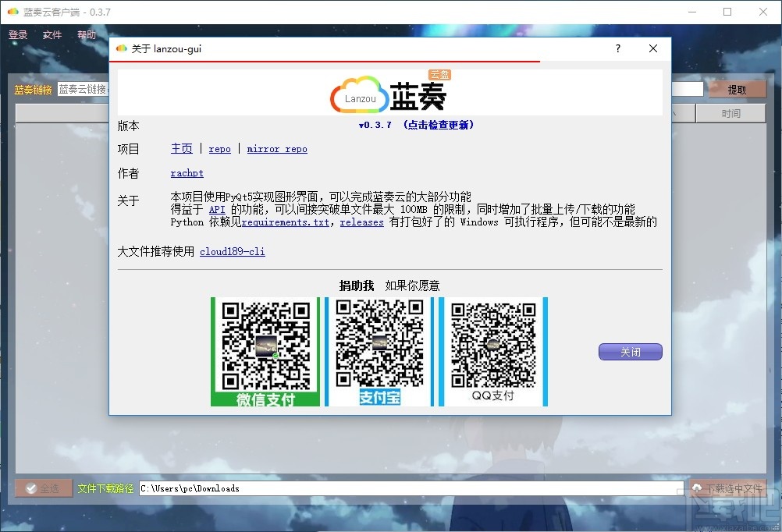Open the requirements.txt link

pos(285,222)
